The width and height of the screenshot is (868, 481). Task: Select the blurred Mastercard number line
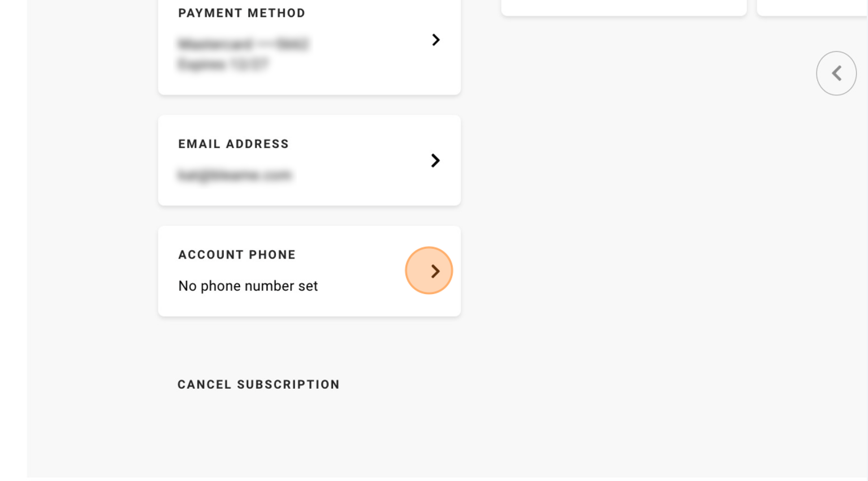tap(244, 44)
